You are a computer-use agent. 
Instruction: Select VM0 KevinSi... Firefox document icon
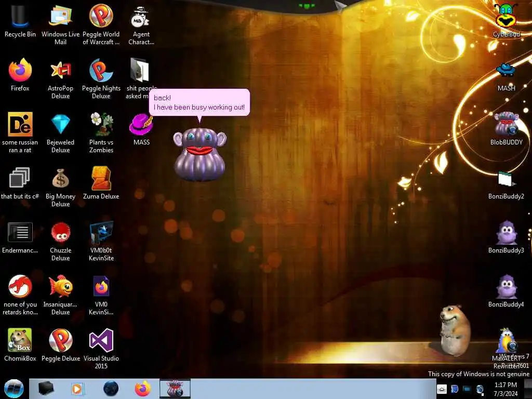(101, 295)
